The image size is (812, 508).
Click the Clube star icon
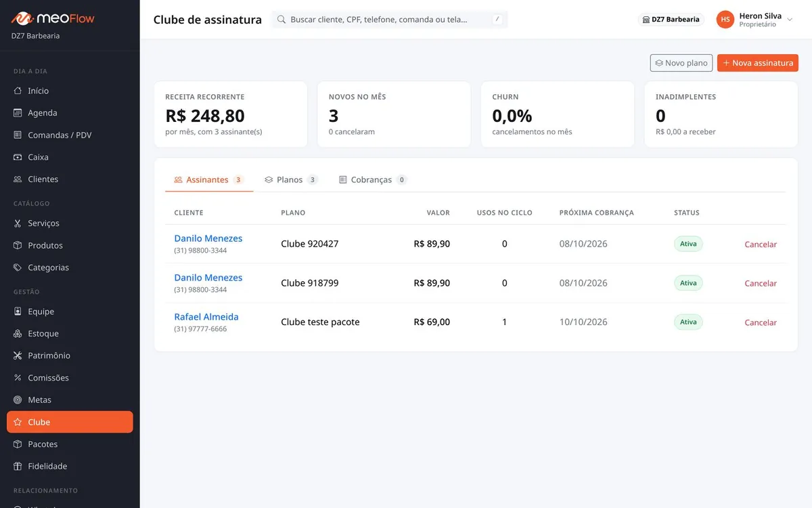(x=18, y=422)
